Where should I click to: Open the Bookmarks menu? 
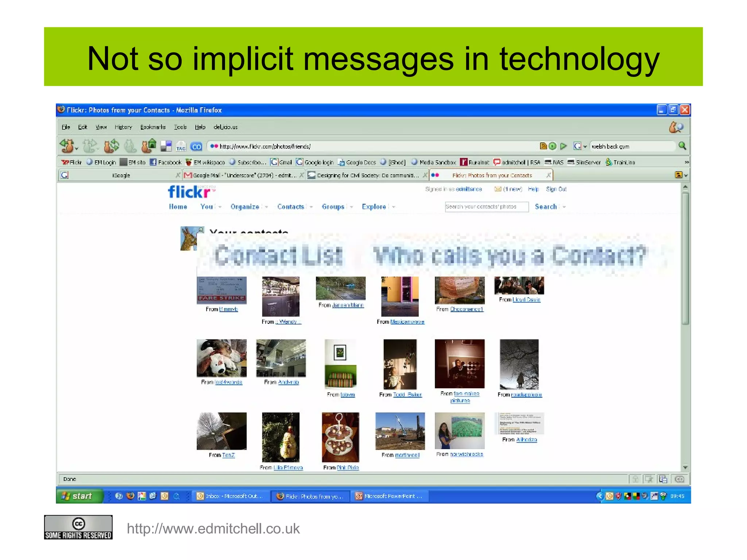click(x=153, y=127)
